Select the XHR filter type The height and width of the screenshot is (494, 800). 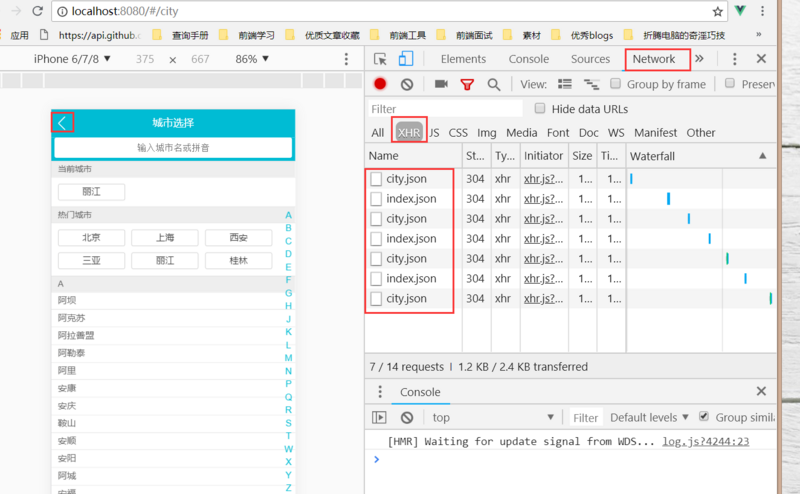tap(409, 133)
